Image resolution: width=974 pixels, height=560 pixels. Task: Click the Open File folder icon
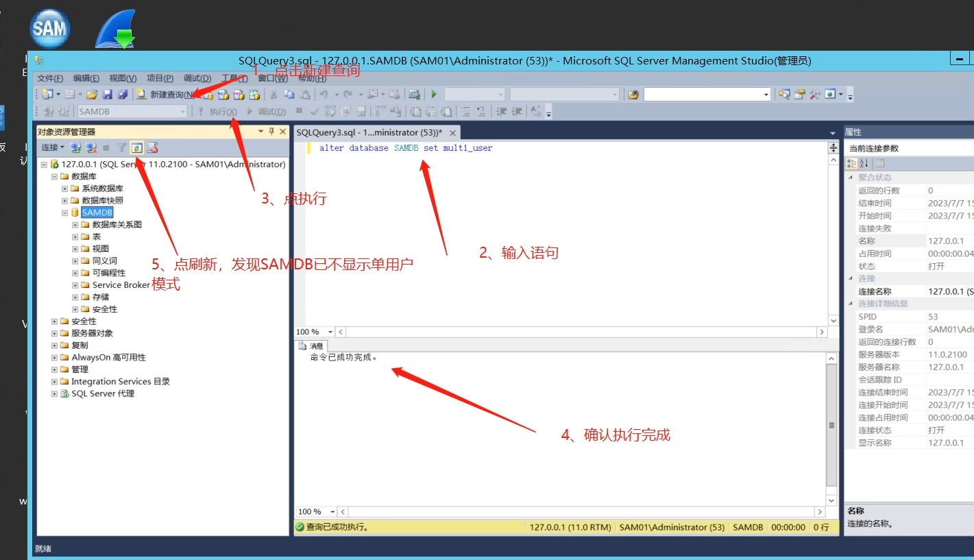click(91, 95)
